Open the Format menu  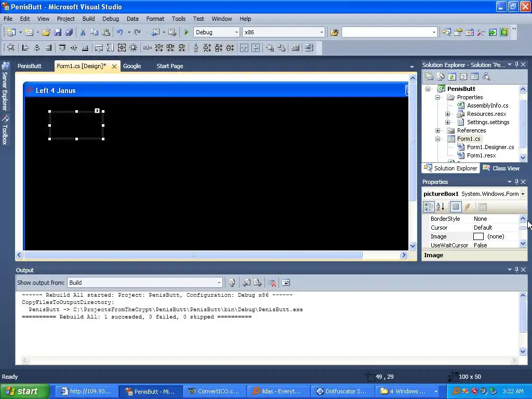[x=155, y=19]
